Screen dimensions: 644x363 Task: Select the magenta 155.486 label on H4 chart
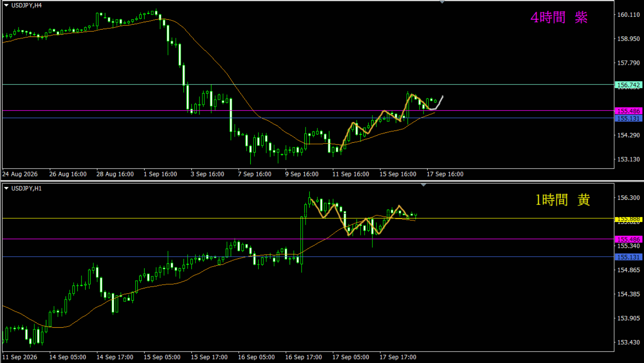(x=628, y=111)
